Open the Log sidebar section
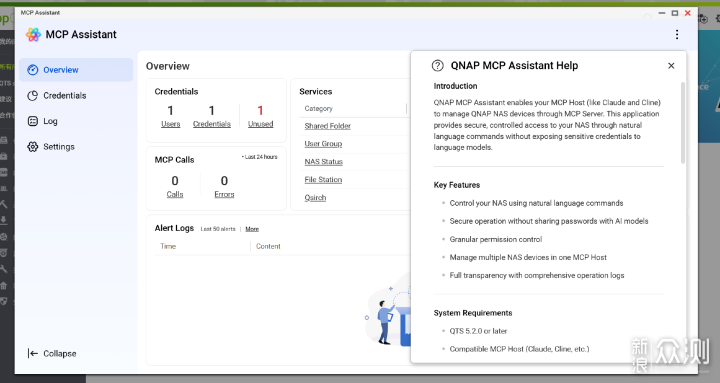Image resolution: width=720 pixels, height=383 pixels. [76, 121]
